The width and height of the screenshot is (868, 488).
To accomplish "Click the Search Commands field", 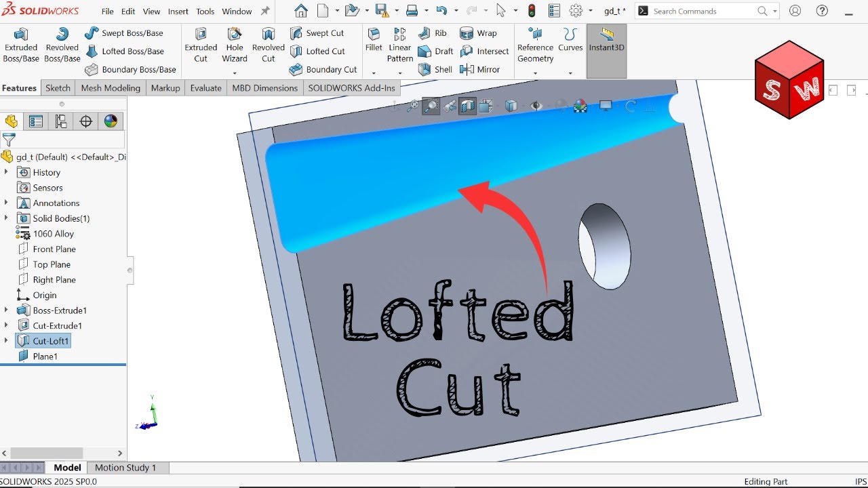I will point(704,11).
